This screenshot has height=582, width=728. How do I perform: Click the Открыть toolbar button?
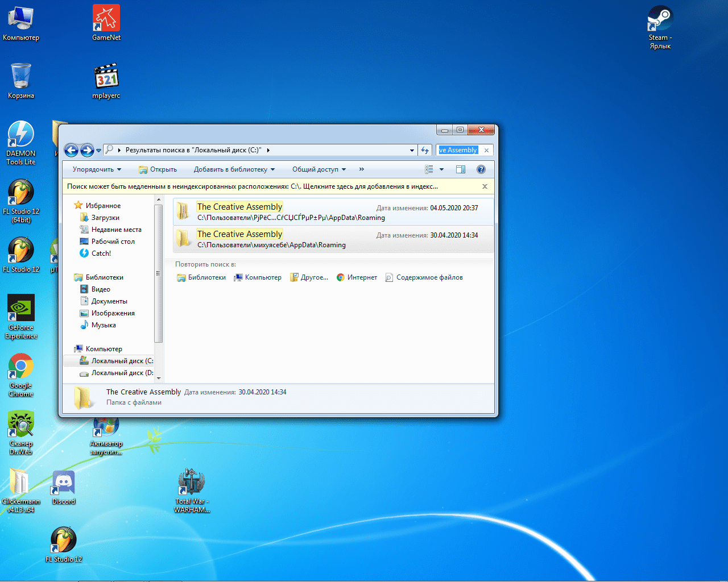coord(158,169)
